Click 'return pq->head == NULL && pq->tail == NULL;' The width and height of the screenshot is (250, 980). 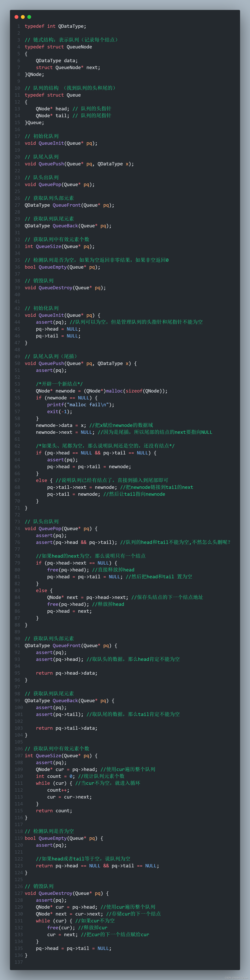[x=97, y=866]
